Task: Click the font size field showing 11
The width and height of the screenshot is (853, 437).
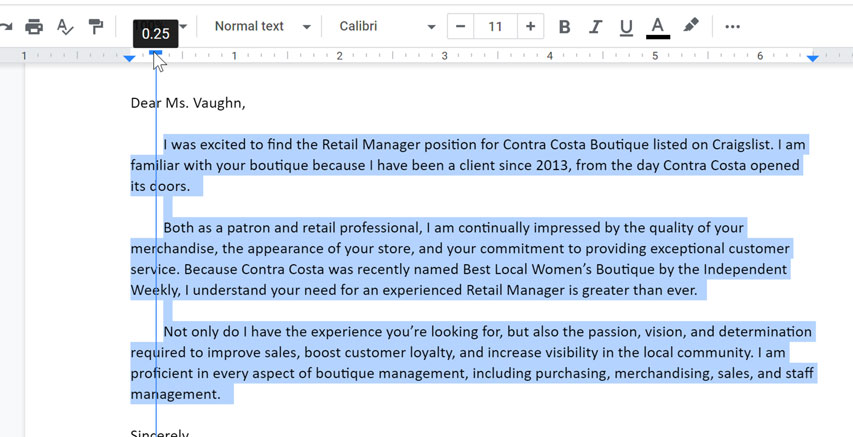Action: click(495, 27)
